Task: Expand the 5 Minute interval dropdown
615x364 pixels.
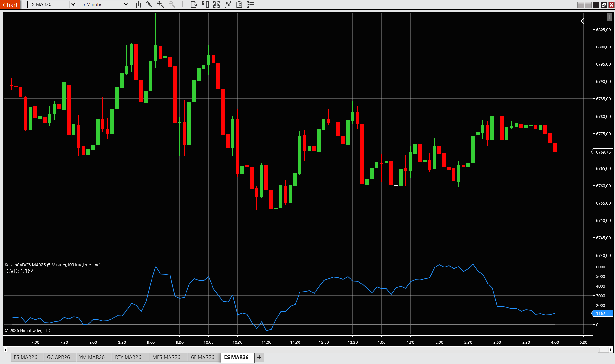Action: 126,4
